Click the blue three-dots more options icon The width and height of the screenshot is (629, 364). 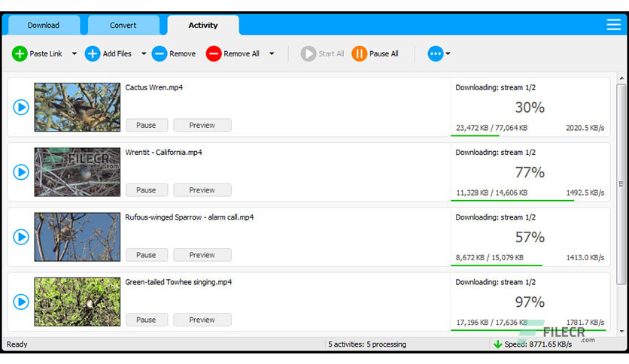(x=436, y=54)
